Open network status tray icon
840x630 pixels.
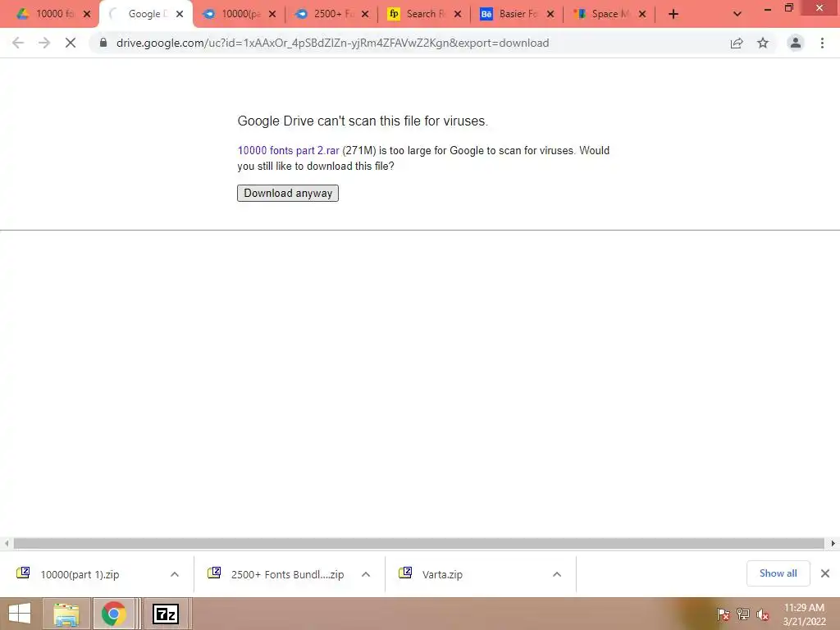pos(742,614)
